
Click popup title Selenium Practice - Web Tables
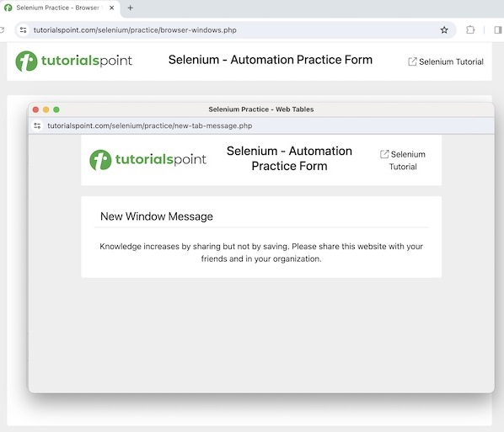[261, 109]
